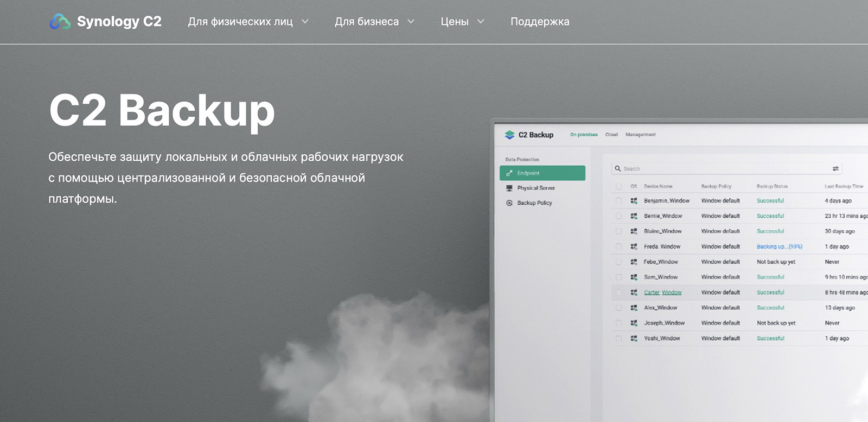
Task: Click the Windows OS icon for Carter_Window
Action: (x=634, y=292)
